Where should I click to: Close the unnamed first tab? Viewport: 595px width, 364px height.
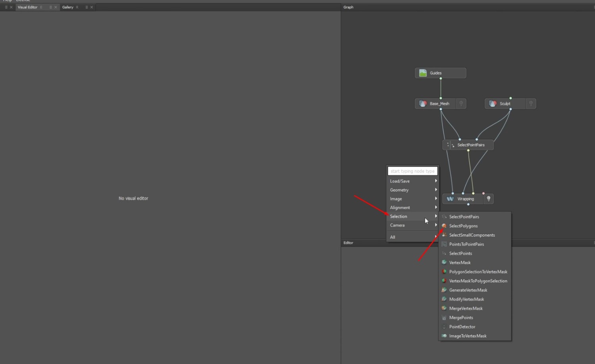pos(11,7)
